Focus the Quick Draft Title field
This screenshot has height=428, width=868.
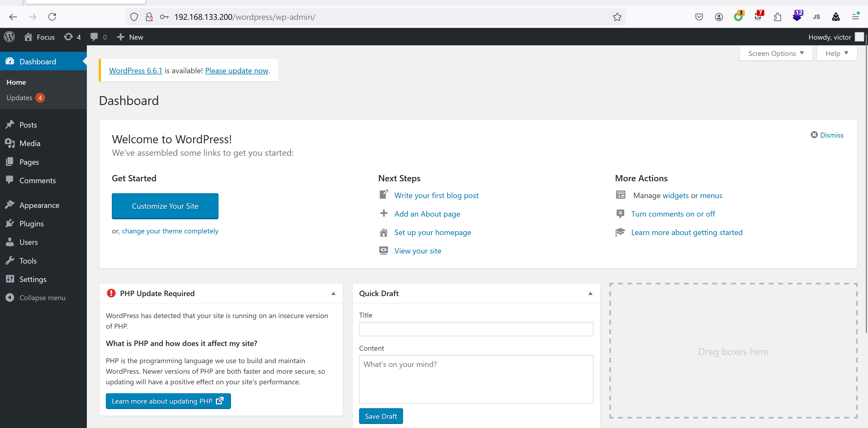(476, 329)
